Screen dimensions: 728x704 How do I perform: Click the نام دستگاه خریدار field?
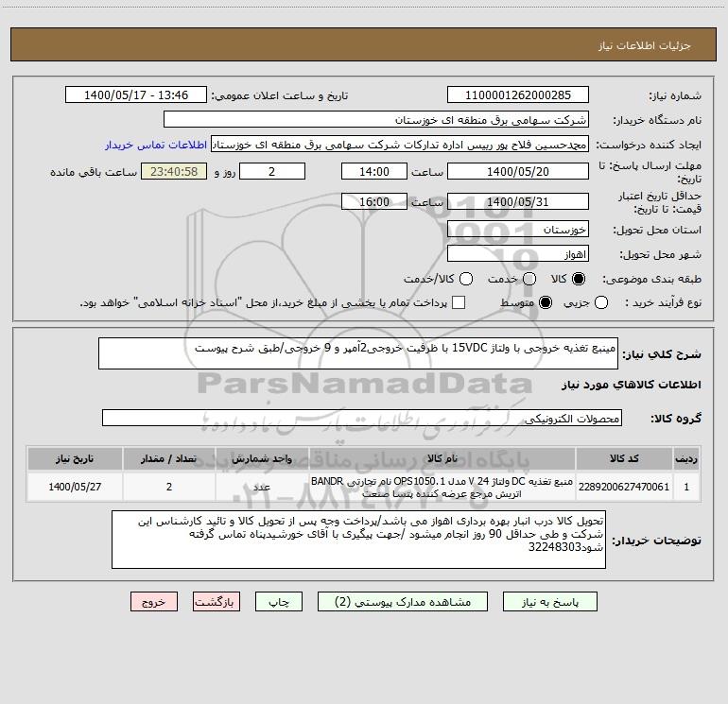(376, 120)
